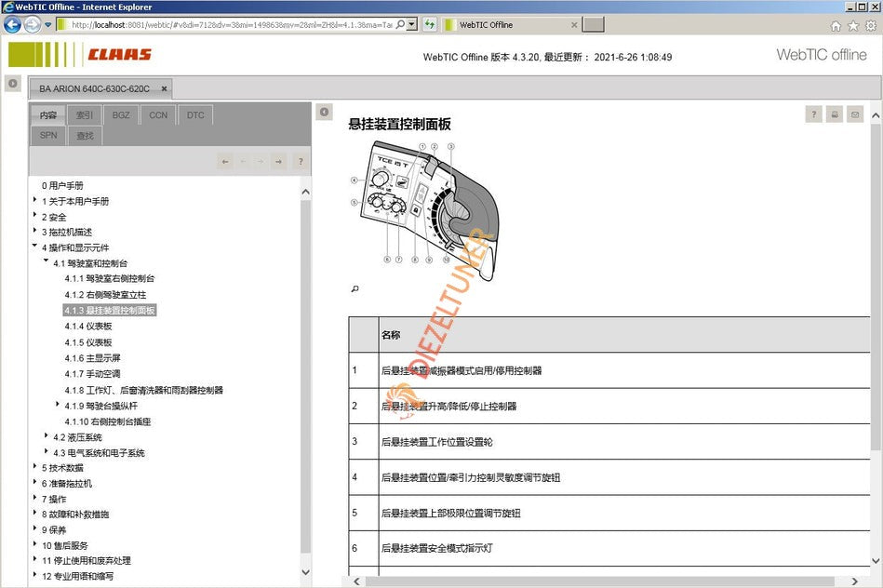The width and height of the screenshot is (883, 588).
Task: Open 4.1.10 右侧控制台插座
Action: point(108,421)
